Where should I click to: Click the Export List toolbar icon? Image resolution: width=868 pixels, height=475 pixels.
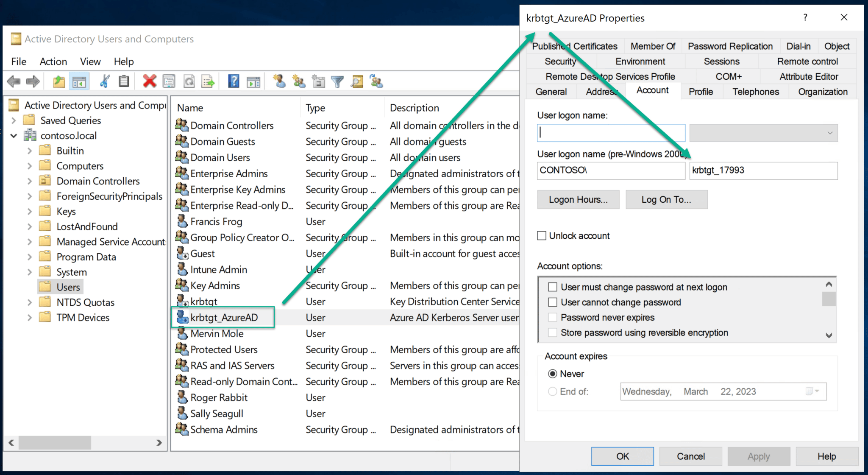tap(208, 81)
